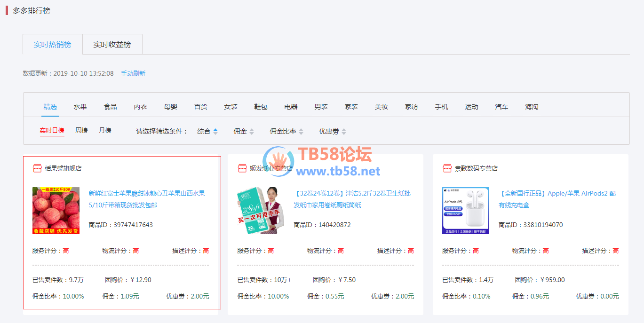
Task: Choose the 实时日榜 ranking period
Action: (52, 131)
